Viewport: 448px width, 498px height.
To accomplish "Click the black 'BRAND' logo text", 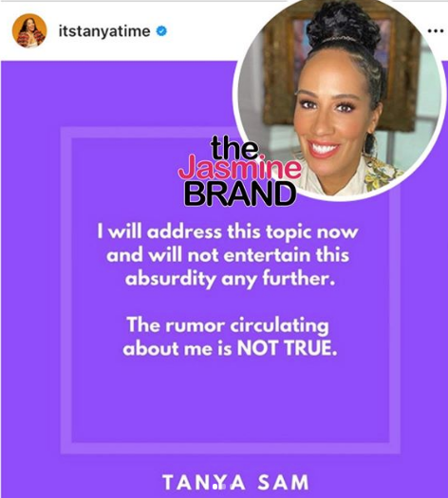I will [240, 194].
